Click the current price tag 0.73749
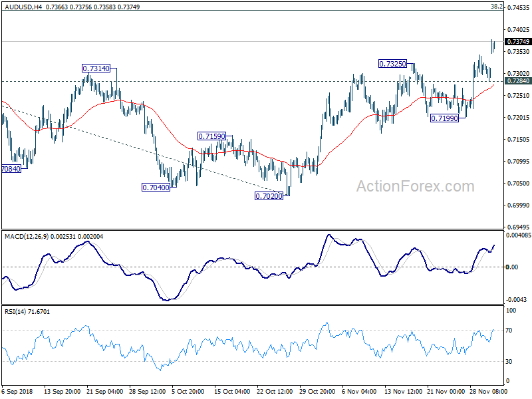This screenshot has width=532, height=399. point(518,41)
